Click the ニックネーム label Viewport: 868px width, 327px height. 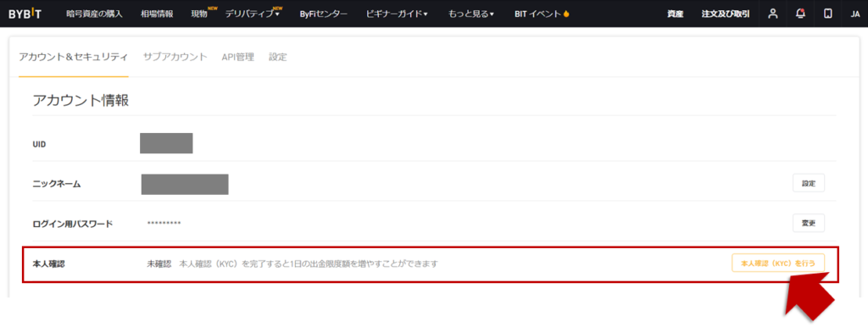point(57,184)
